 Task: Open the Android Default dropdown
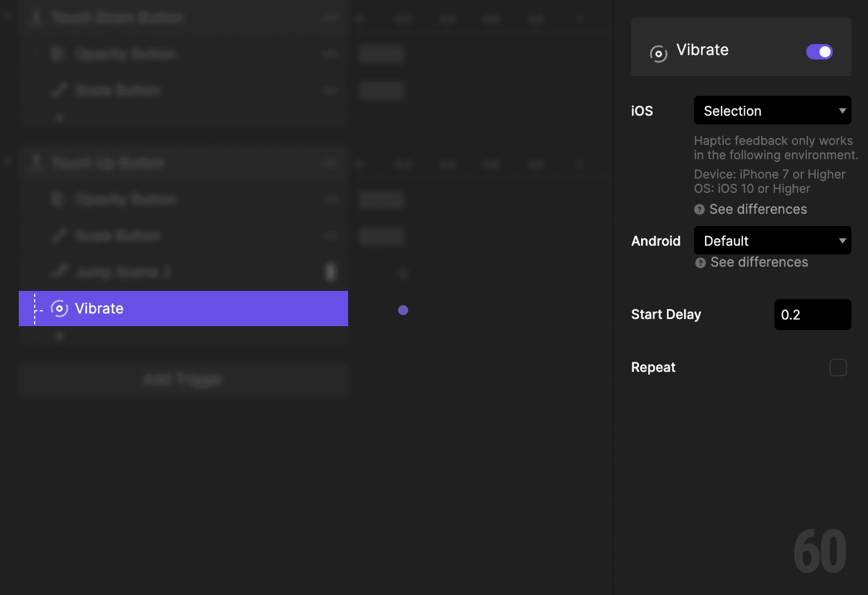coord(772,240)
